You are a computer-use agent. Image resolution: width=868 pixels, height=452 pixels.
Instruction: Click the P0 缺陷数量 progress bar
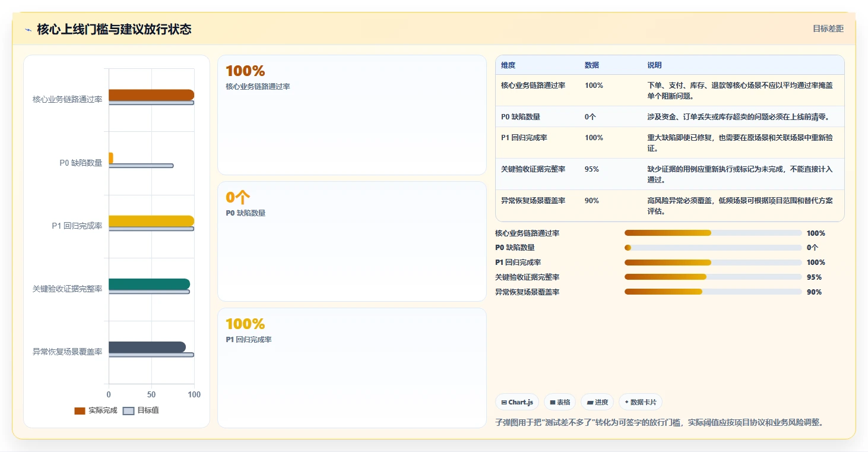(713, 248)
